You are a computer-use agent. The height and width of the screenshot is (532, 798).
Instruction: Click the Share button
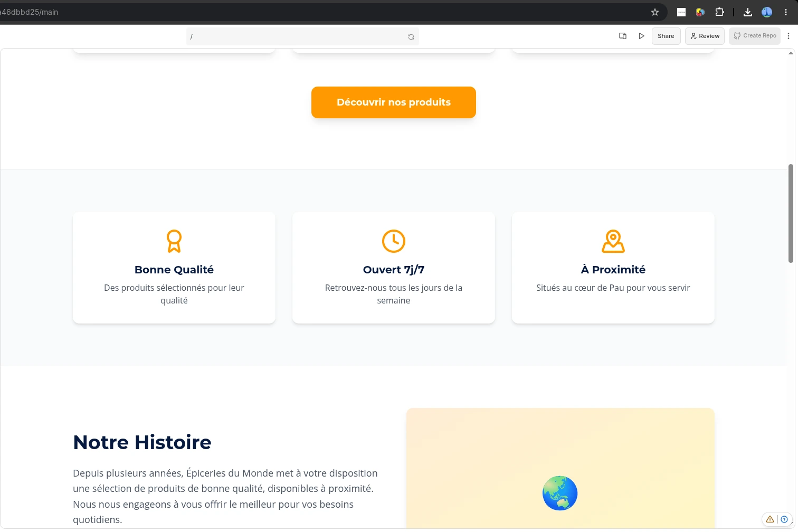pos(666,36)
